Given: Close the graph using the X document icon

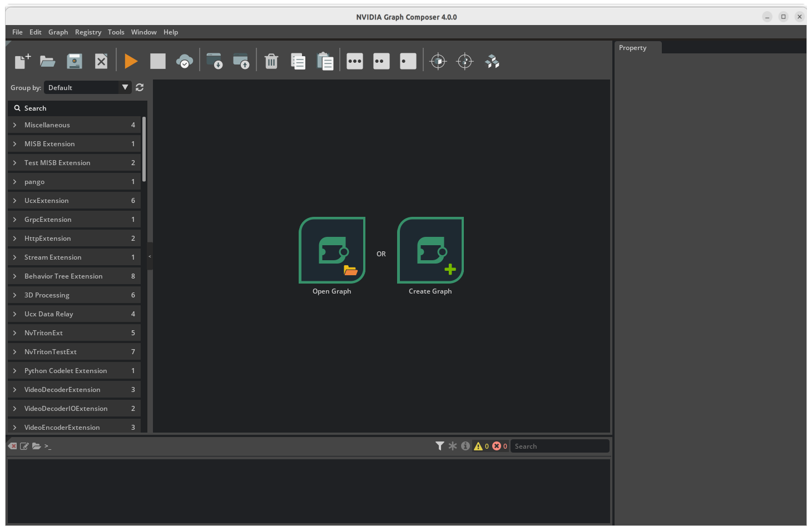Looking at the screenshot, I should 101,61.
